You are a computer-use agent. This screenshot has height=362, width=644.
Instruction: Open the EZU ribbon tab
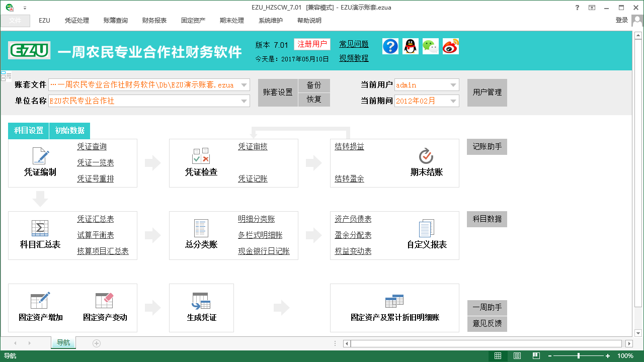[44, 21]
